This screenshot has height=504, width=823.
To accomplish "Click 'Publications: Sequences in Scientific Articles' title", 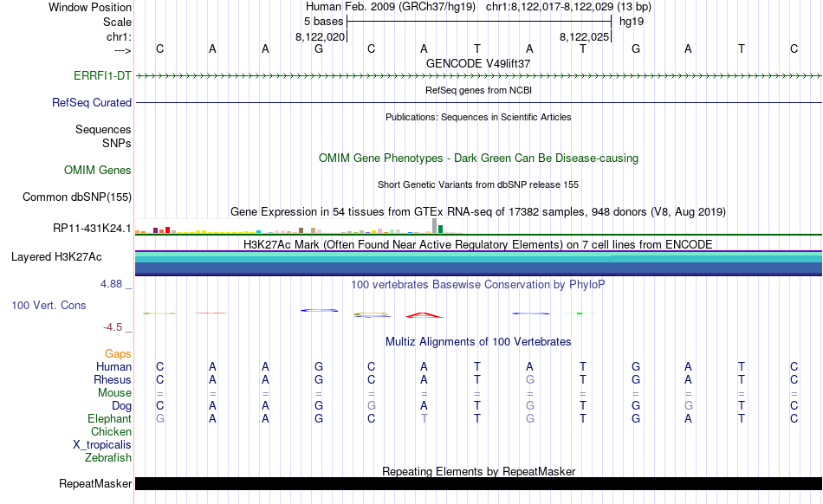I will pos(478,117).
